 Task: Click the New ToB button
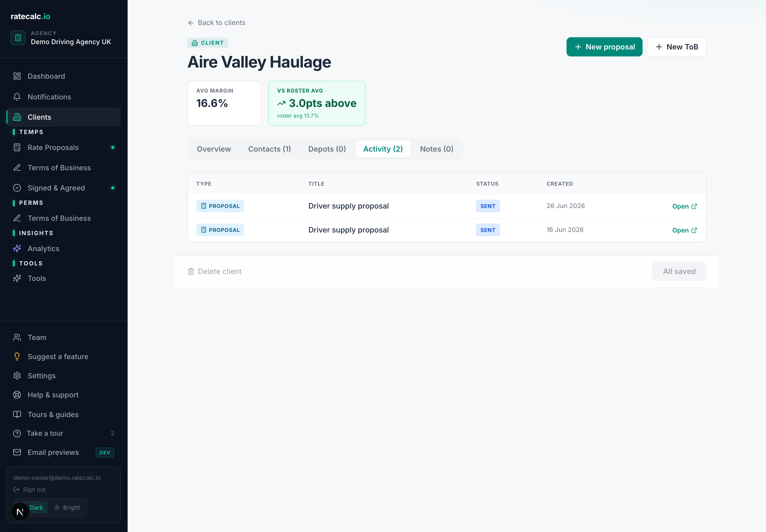pyautogui.click(x=676, y=47)
